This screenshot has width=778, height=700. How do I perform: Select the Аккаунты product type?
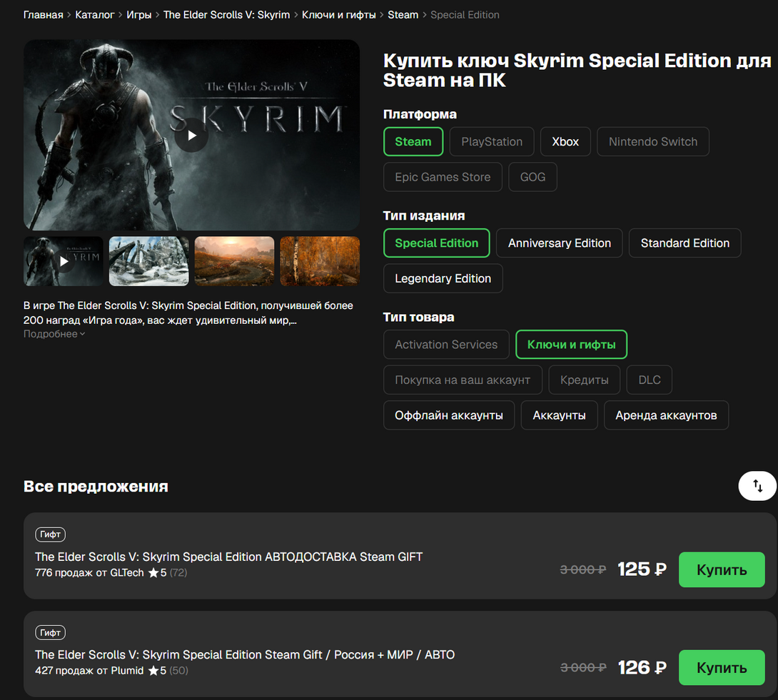[559, 415]
